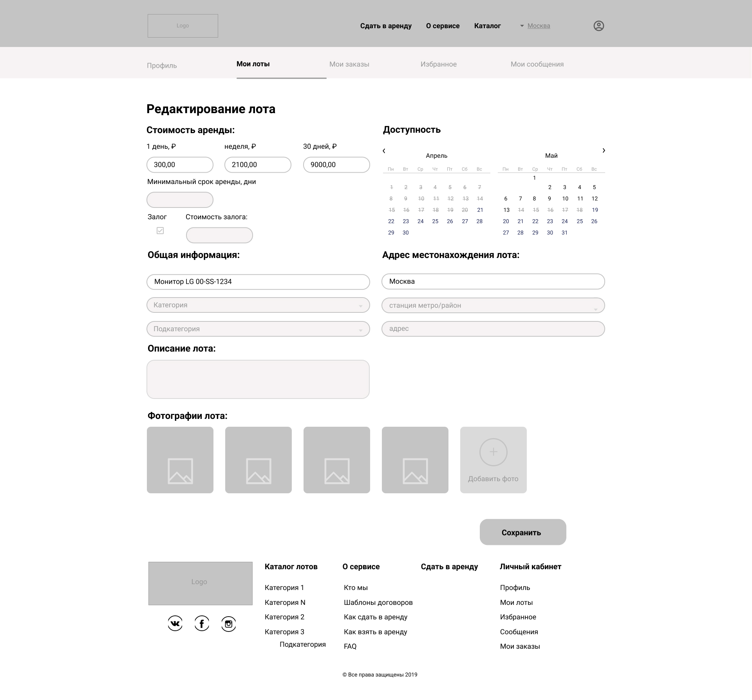
Task: Select May 1 in the calendar
Action: [534, 178]
